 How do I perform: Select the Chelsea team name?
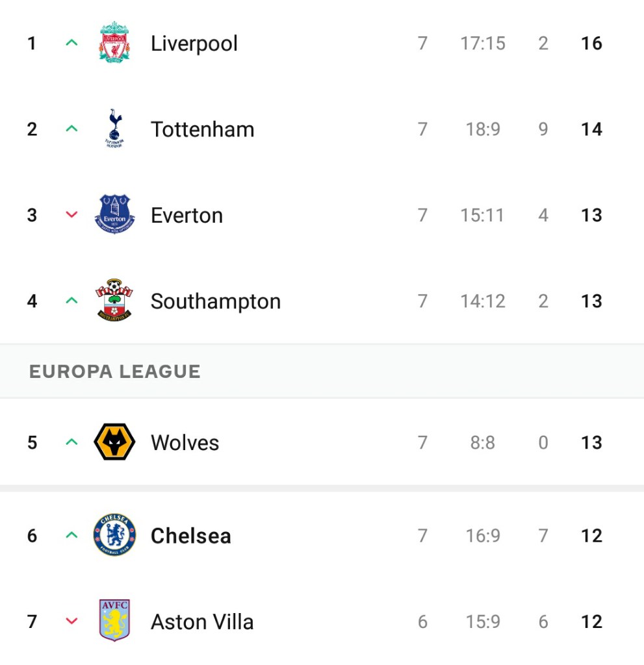pos(190,536)
